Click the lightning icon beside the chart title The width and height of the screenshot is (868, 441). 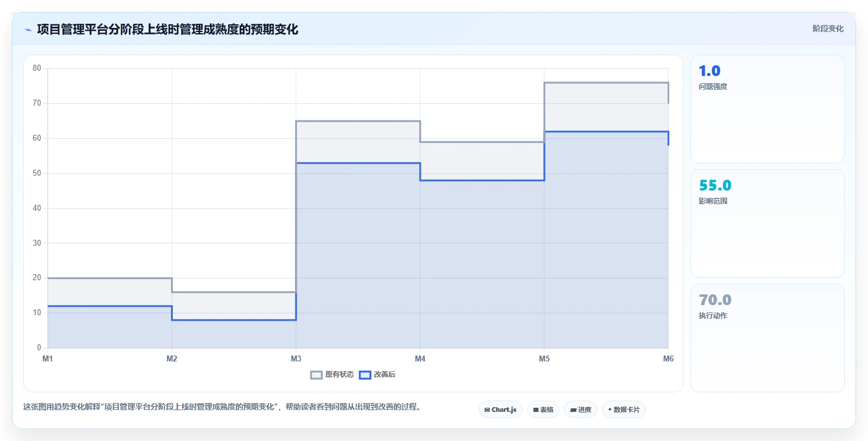pos(28,30)
